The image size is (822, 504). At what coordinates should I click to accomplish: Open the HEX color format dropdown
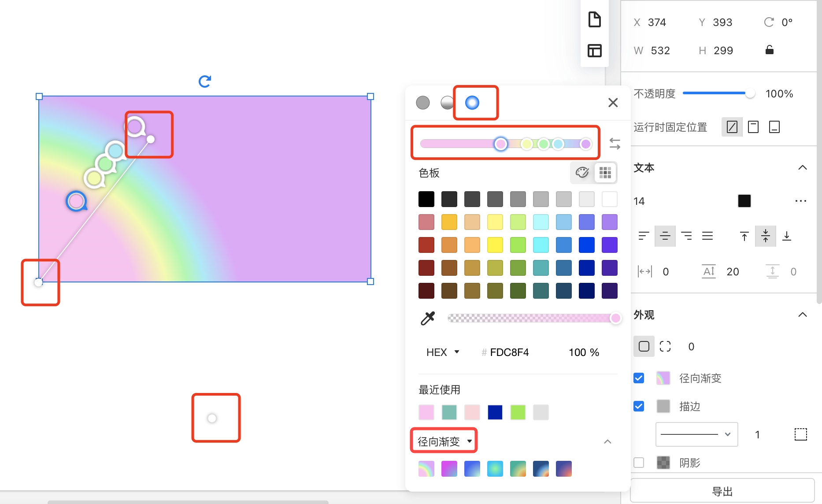[x=443, y=352]
